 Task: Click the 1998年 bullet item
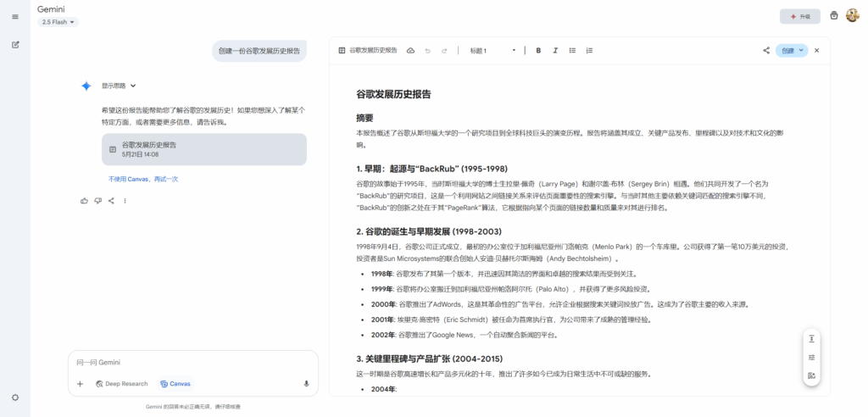coord(504,274)
